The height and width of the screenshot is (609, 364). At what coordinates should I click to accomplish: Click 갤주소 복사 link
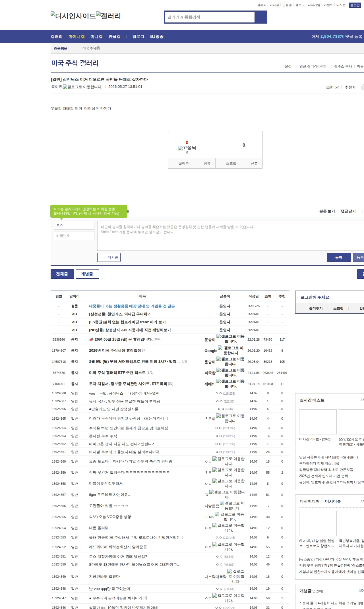click(x=343, y=66)
